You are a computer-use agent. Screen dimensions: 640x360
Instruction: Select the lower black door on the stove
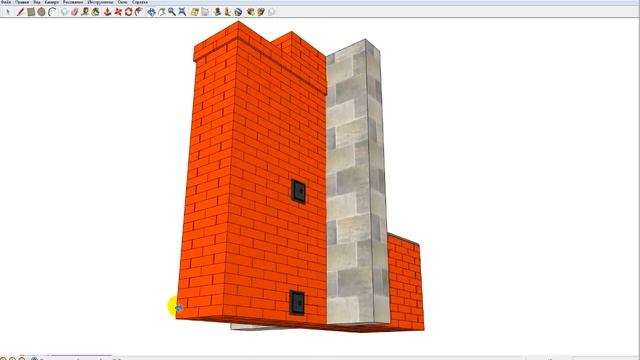click(297, 302)
